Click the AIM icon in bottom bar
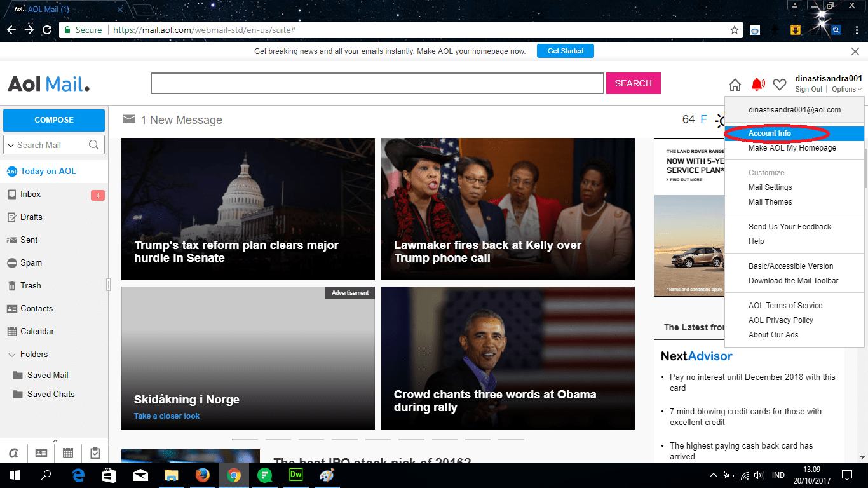The image size is (868, 488). click(x=13, y=453)
